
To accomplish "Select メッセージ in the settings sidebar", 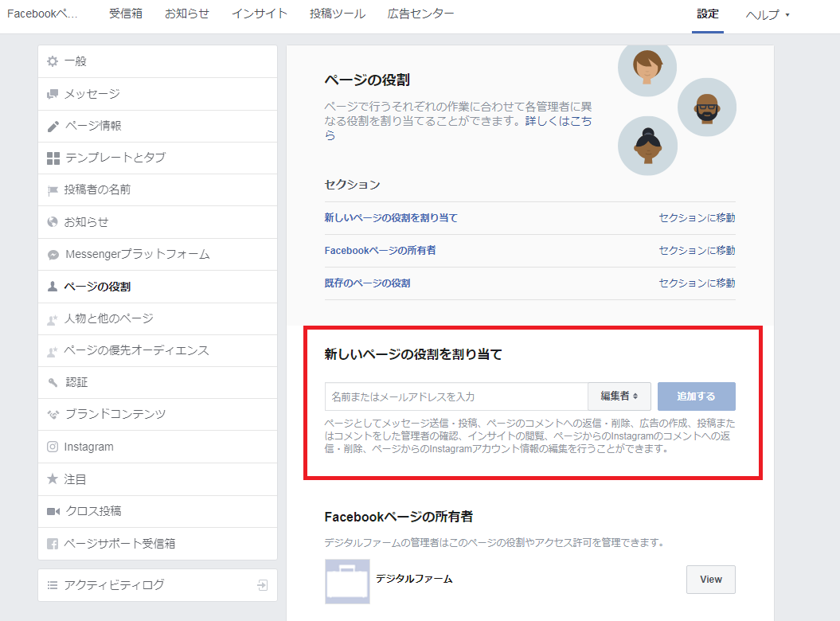I will [158, 94].
